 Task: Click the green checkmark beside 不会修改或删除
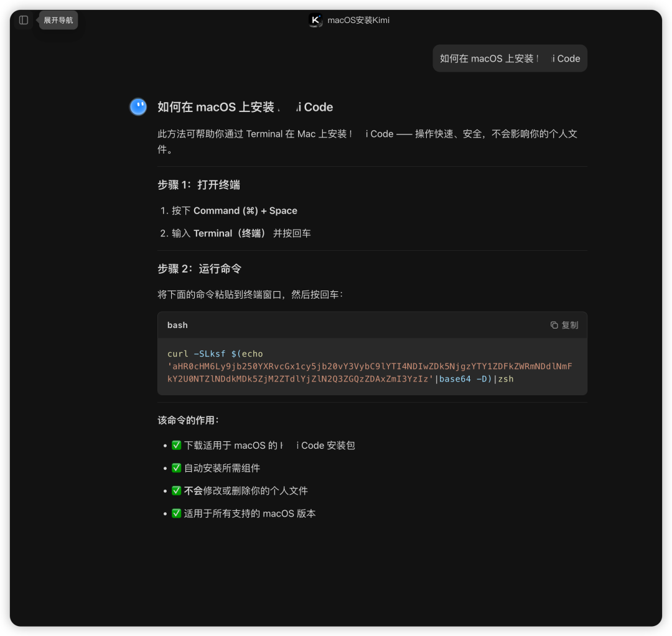pos(177,491)
